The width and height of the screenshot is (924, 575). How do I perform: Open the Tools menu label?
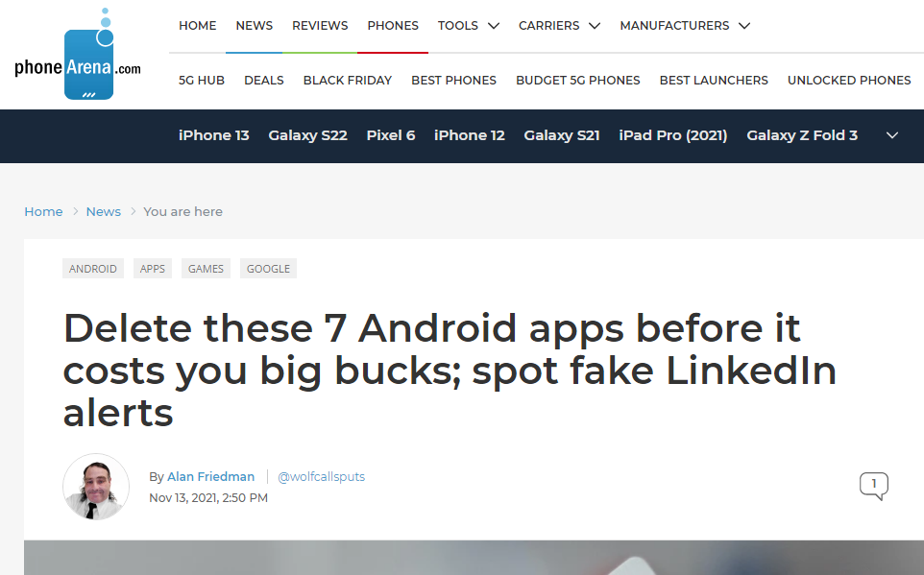pos(458,26)
